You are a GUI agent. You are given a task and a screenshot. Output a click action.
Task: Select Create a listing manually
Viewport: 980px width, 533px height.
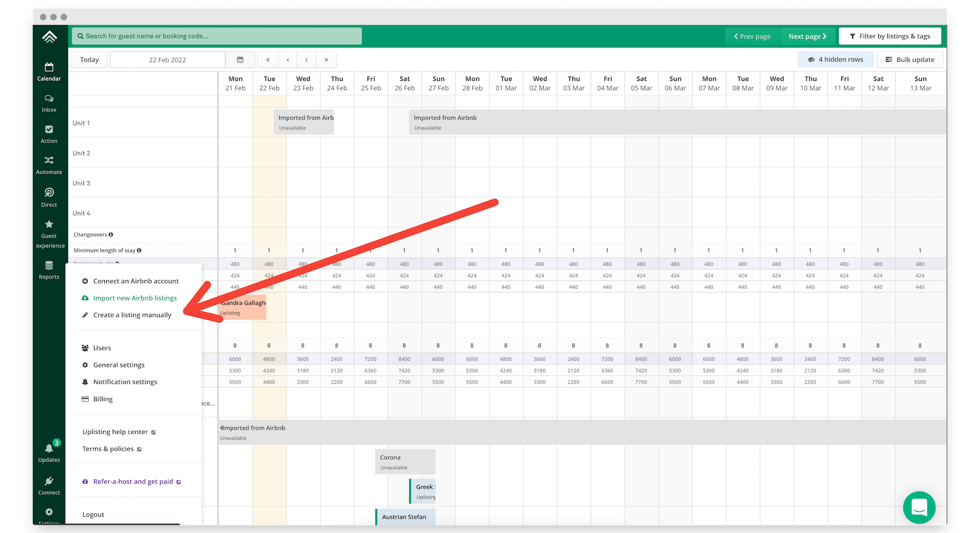(132, 315)
